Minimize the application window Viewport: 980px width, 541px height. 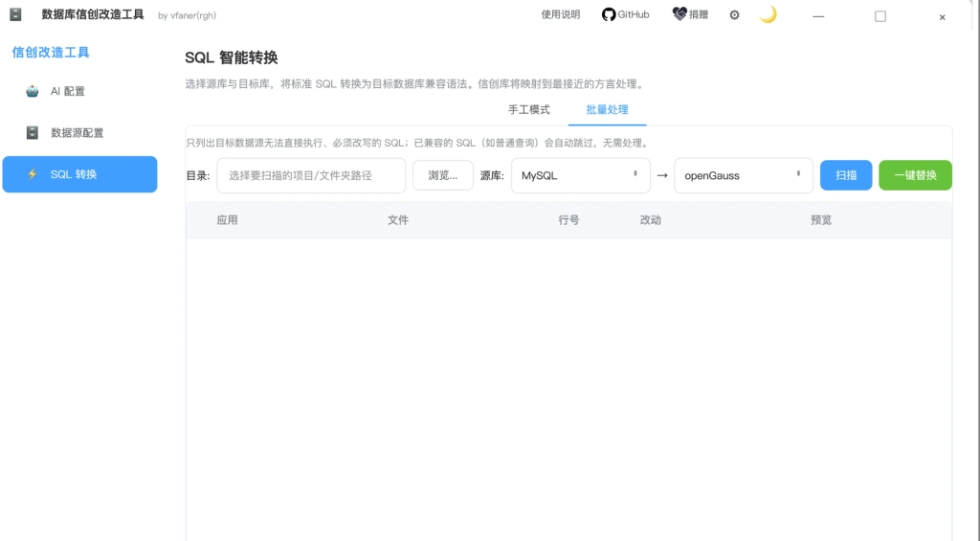[818, 16]
